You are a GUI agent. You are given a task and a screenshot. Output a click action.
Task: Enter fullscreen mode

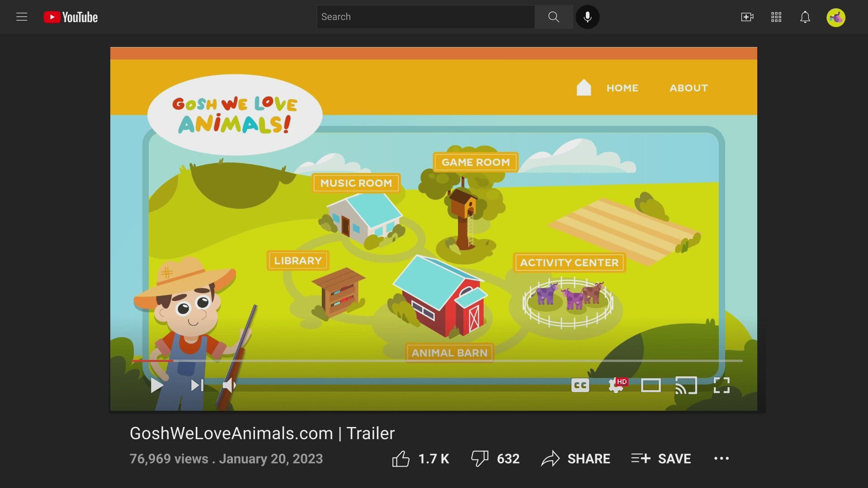(722, 385)
